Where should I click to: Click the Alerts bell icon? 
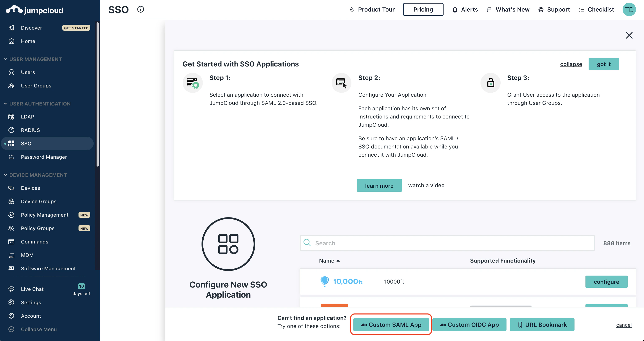[x=455, y=9]
